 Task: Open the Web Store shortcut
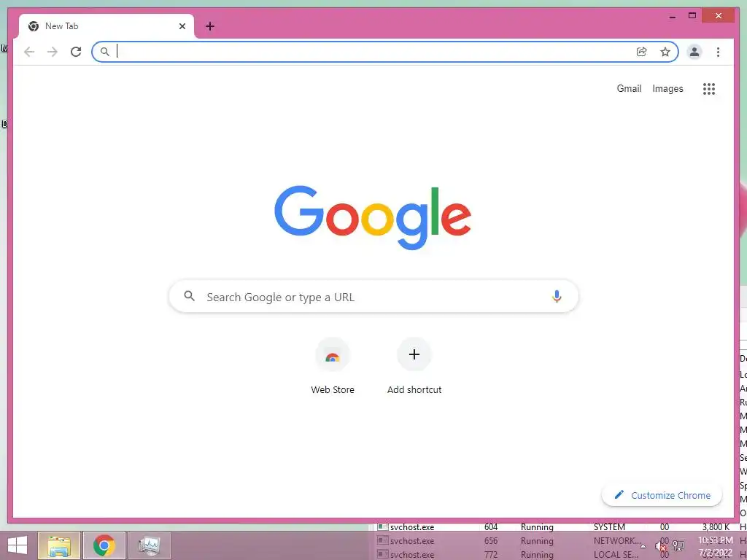(x=333, y=366)
